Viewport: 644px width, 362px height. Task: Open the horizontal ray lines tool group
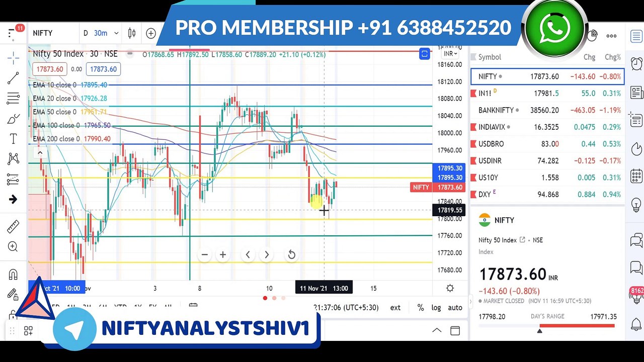[x=13, y=98]
